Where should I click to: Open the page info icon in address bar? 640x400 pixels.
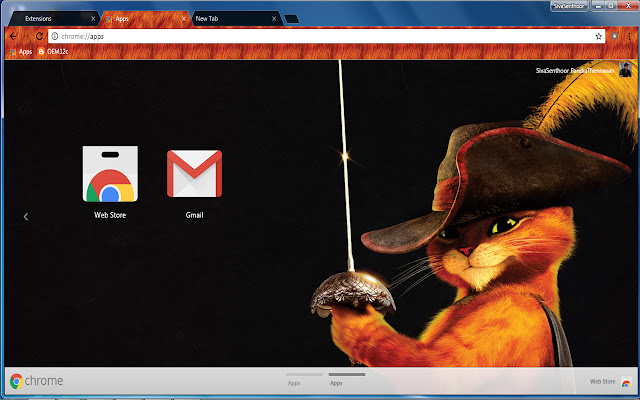55,36
